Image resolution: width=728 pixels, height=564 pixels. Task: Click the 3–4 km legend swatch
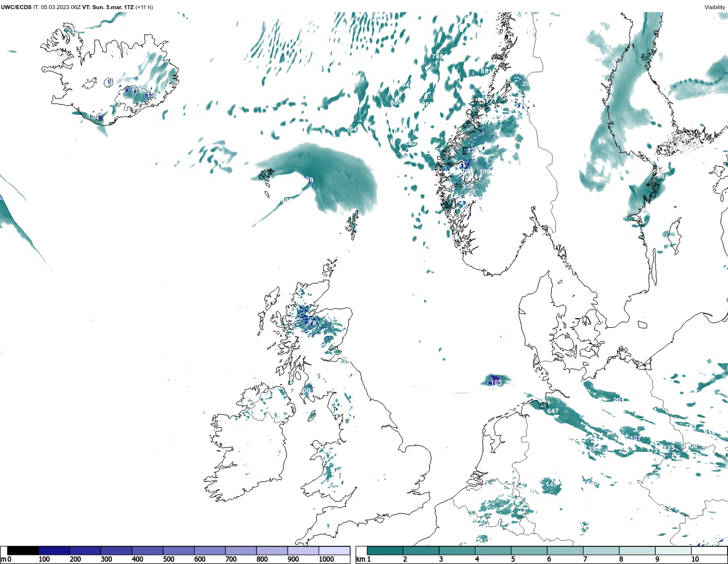point(457,551)
